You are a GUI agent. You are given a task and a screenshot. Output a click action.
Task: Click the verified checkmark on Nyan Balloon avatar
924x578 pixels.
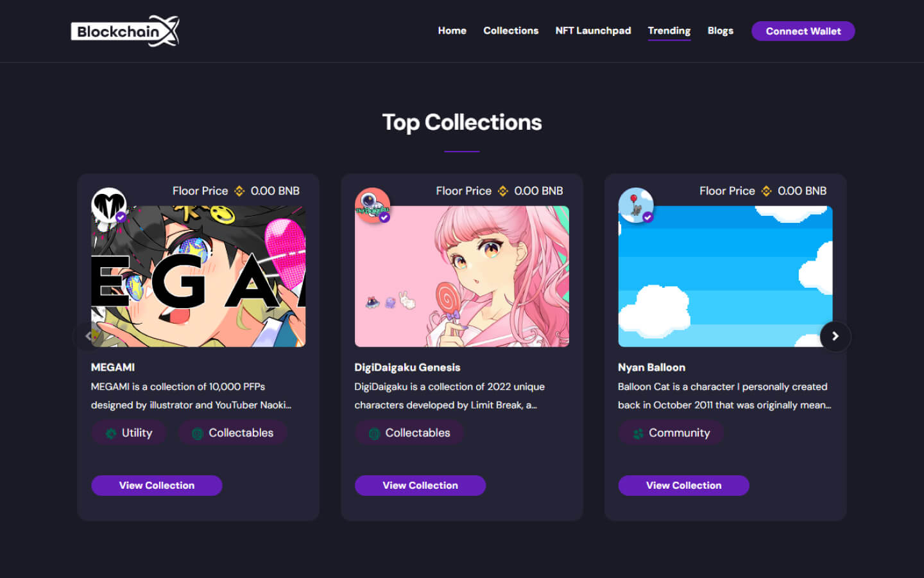click(x=649, y=218)
